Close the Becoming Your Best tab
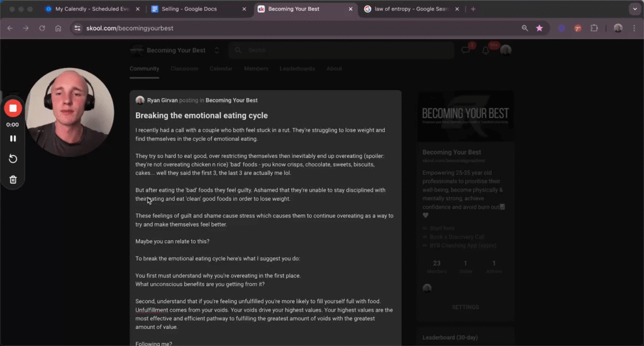 350,9
